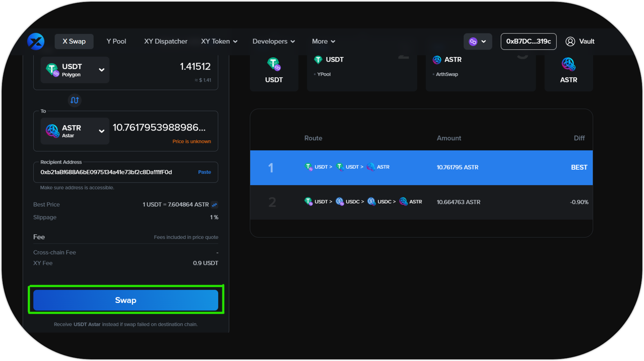Click the 1% slippage value
The image size is (644, 361).
[214, 217]
